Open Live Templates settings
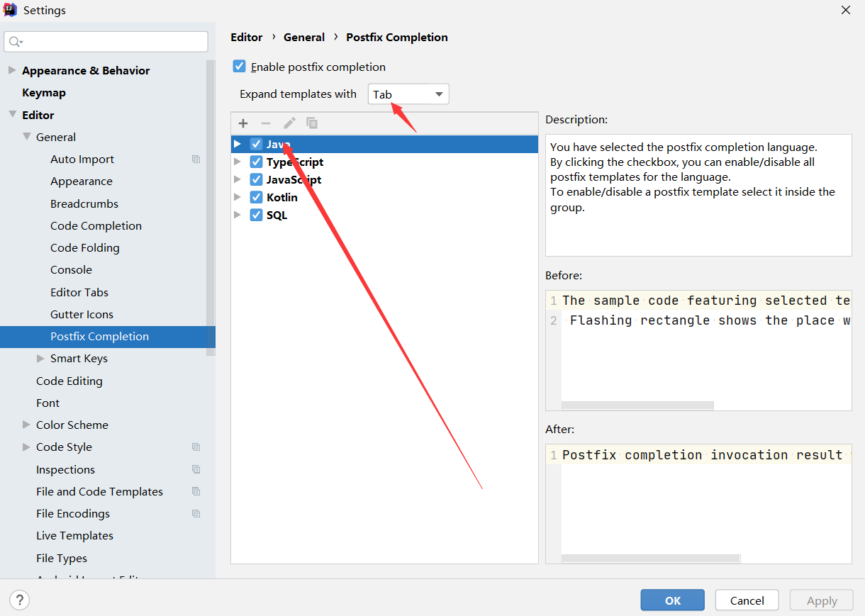The image size is (865, 616). [74, 536]
